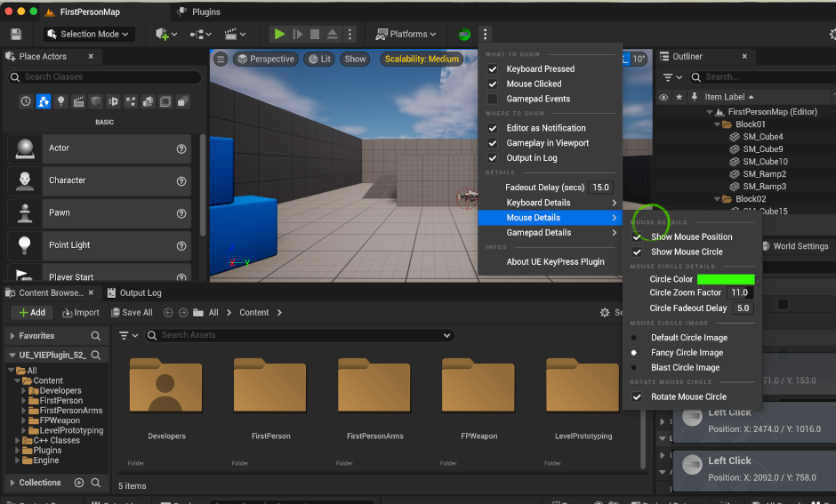This screenshot has height=504, width=836.
Task: Click the Save icon in main toolbar
Action: (x=16, y=35)
